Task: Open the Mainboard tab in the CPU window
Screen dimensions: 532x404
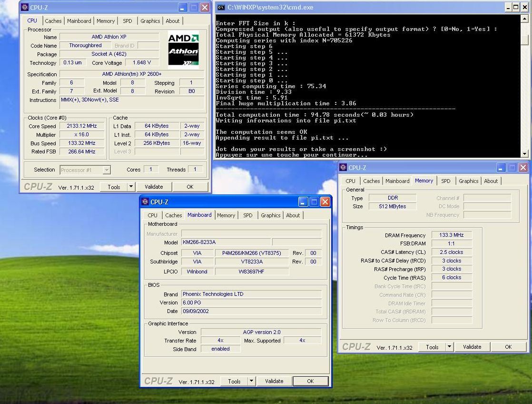Action: [x=79, y=21]
